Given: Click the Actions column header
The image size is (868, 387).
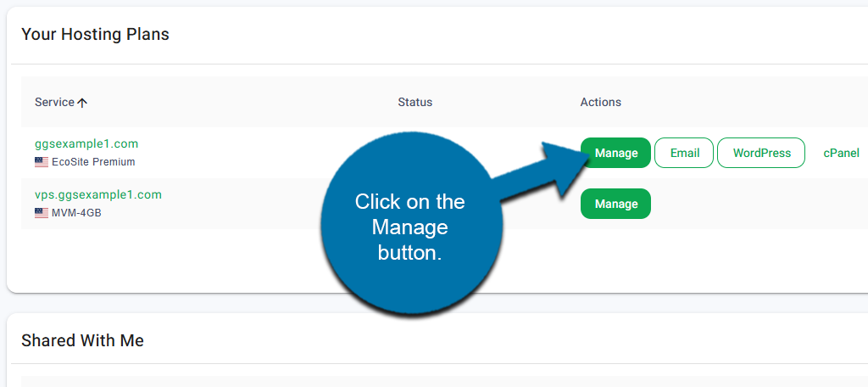Looking at the screenshot, I should [600, 102].
